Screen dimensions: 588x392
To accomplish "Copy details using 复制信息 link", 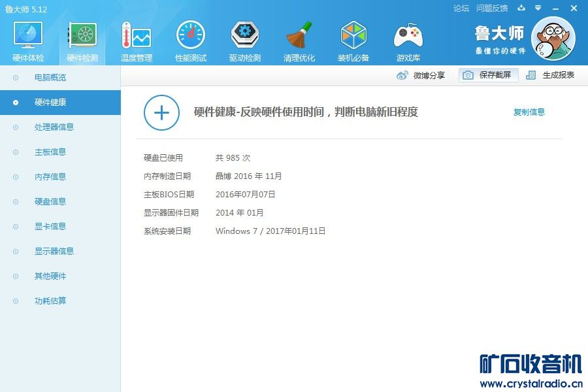I will [x=529, y=112].
